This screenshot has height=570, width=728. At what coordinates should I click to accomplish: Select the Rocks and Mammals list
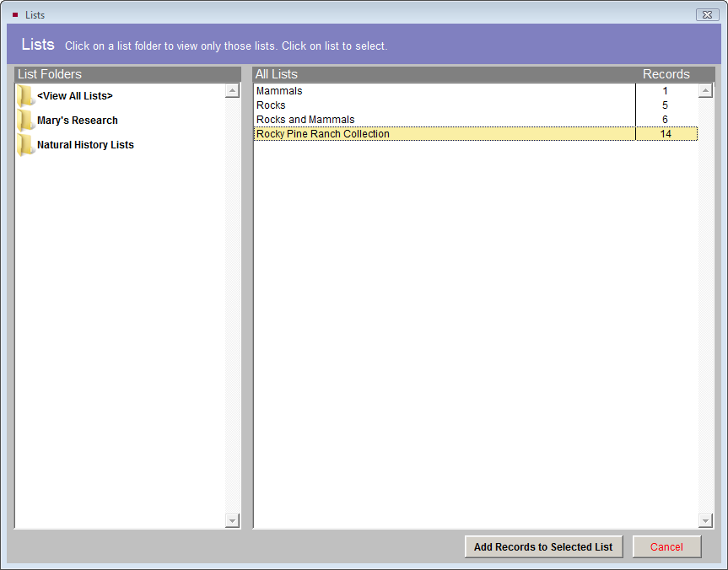pos(337,119)
